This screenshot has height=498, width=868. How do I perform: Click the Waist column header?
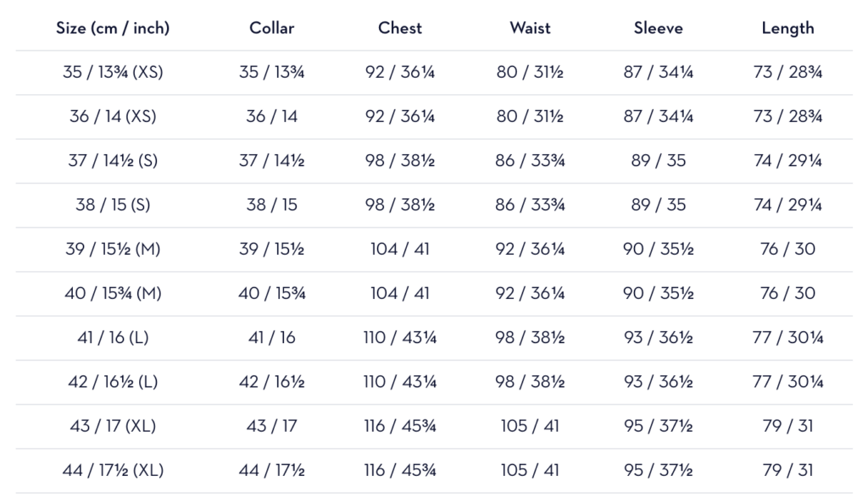[x=530, y=28]
